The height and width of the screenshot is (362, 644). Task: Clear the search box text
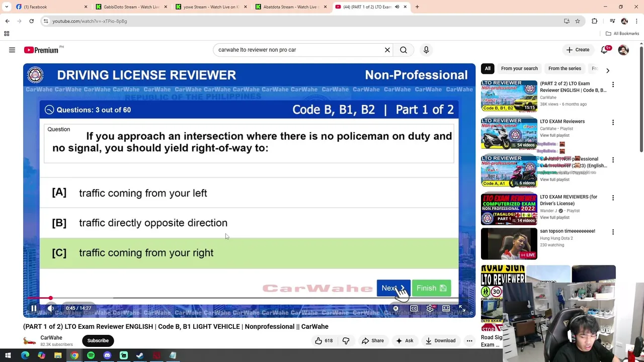tap(387, 50)
